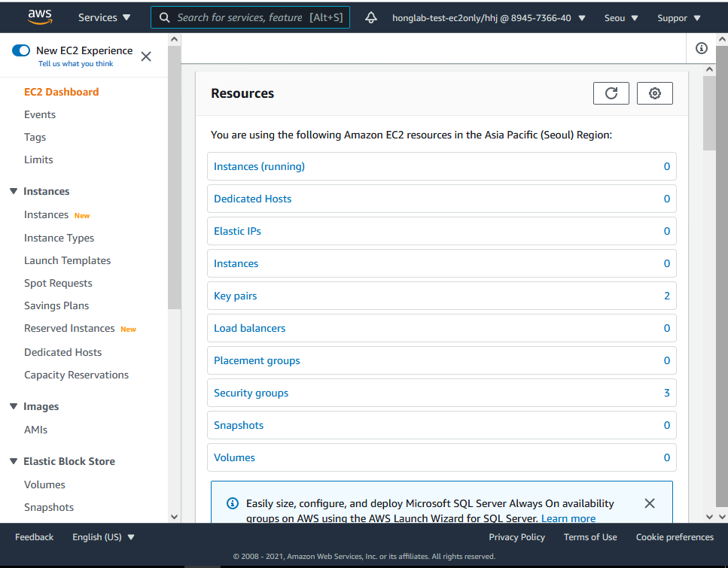728x568 pixels.
Task: Collapse the Instances sidebar section
Action: (14, 191)
